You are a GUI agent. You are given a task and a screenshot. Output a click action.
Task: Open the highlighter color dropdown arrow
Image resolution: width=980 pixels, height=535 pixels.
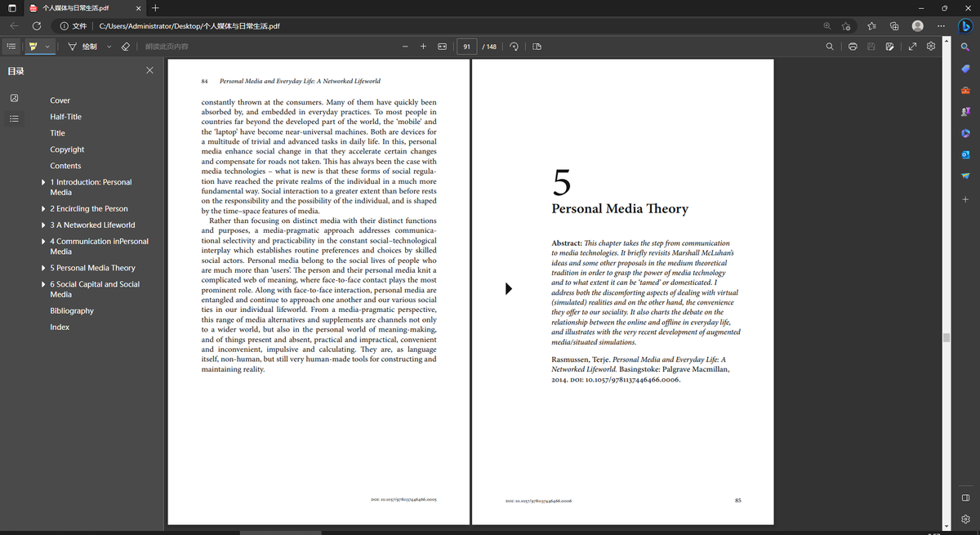tap(47, 47)
